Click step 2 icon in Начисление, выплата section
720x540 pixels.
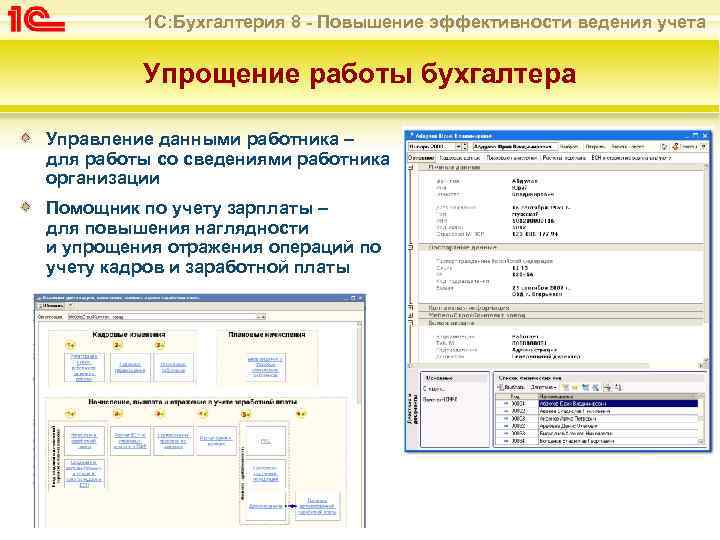click(x=118, y=414)
